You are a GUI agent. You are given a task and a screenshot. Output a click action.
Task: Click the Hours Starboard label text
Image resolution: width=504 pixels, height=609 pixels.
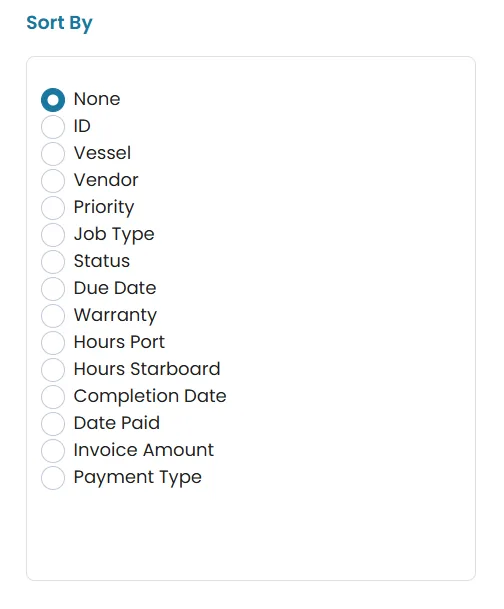[147, 369]
